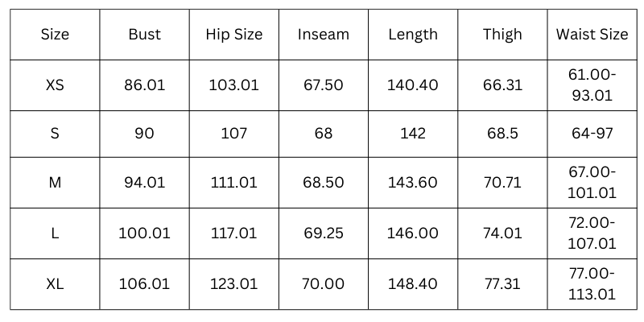Select the Thigh header cell
This screenshot has width=644, height=322.
coord(502,34)
